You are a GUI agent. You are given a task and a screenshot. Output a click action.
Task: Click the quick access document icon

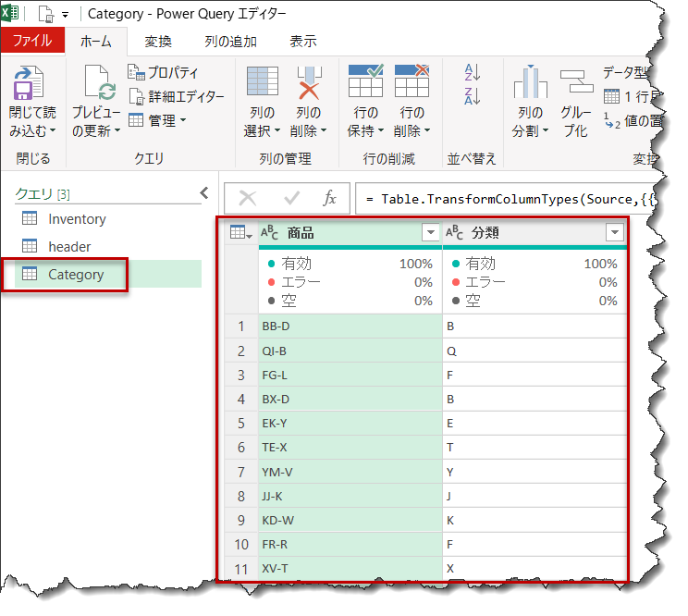pos(46,14)
